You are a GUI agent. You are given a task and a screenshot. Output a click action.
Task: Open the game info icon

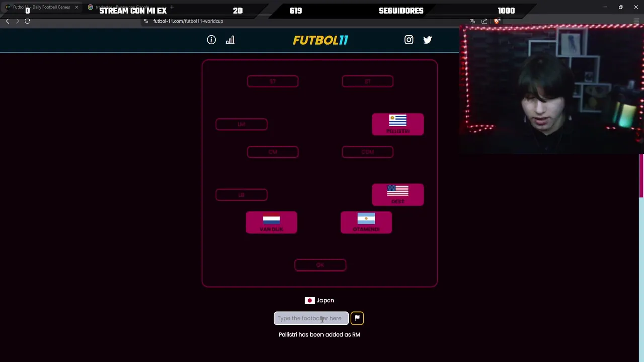point(211,40)
